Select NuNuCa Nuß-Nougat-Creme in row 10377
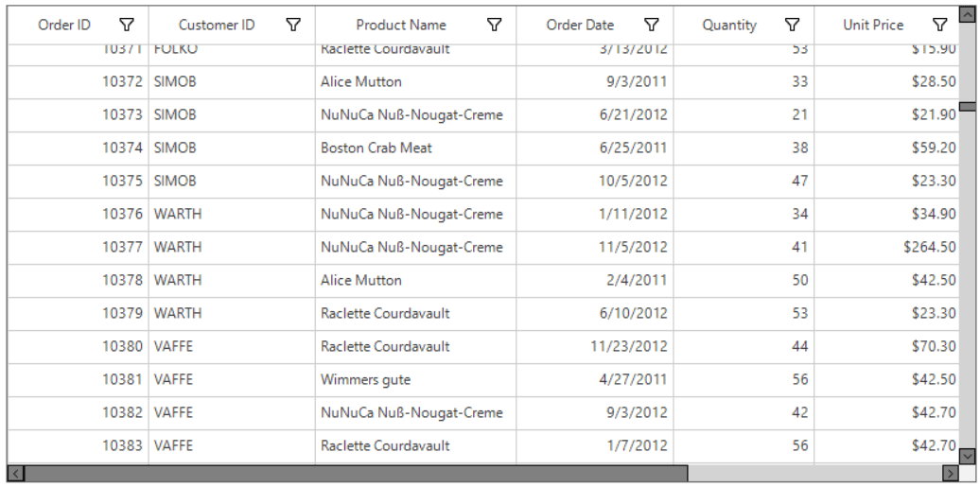 pyautogui.click(x=415, y=248)
